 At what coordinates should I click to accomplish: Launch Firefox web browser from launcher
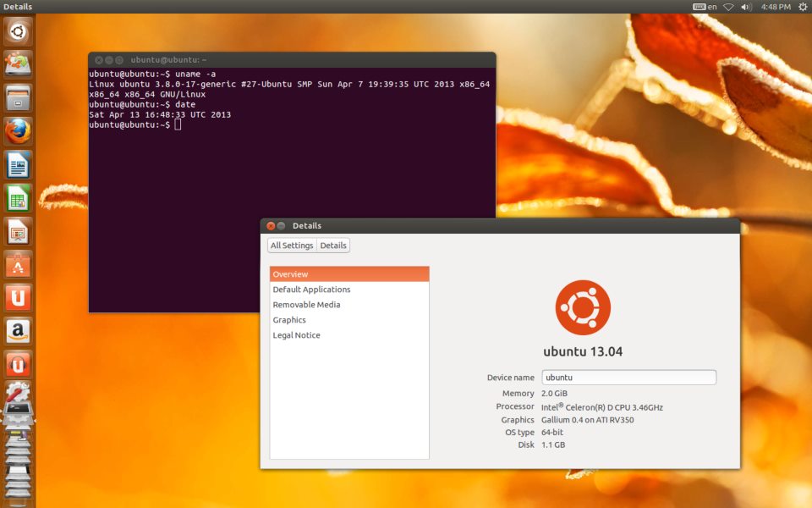[18, 131]
